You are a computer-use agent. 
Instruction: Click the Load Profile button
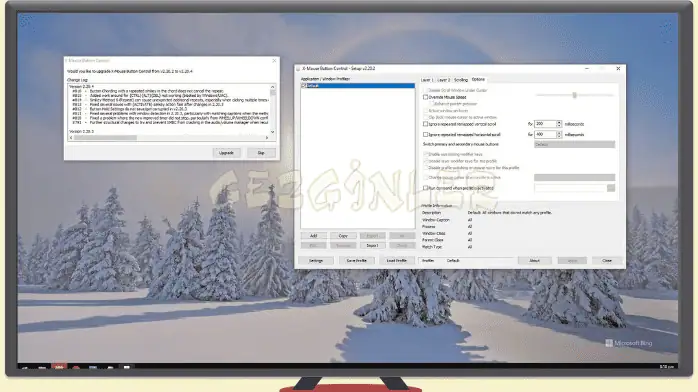point(397,260)
